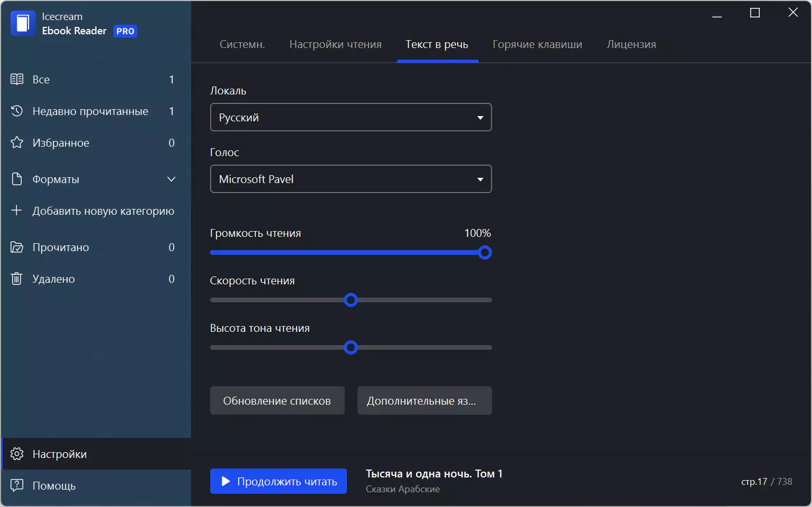The image size is (812, 507).
Task: Click Добавить новую категорию
Action: pos(96,211)
